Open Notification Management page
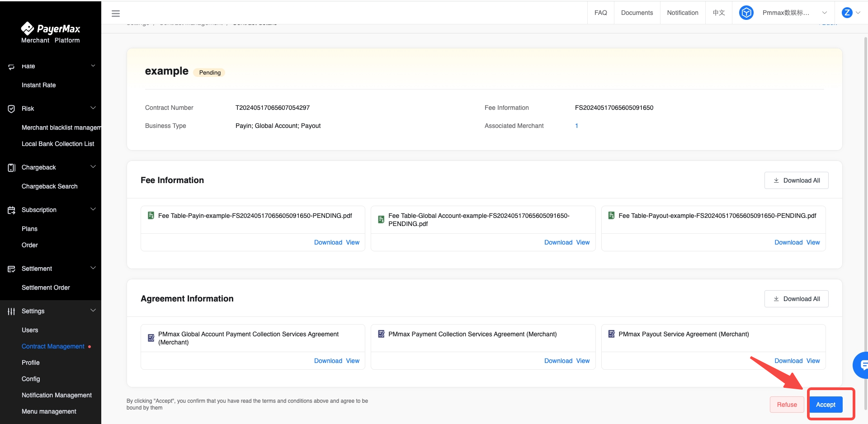Viewport: 868px width, 424px height. [57, 395]
